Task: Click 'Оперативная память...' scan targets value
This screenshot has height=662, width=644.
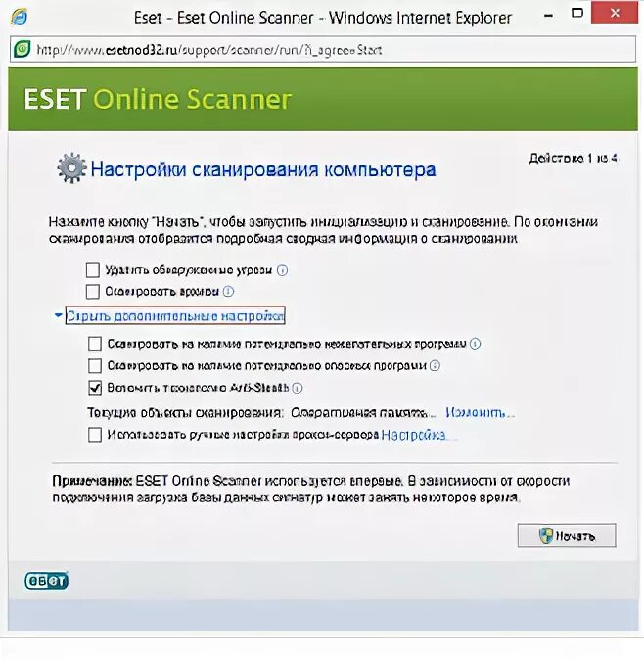Action: pos(363,412)
